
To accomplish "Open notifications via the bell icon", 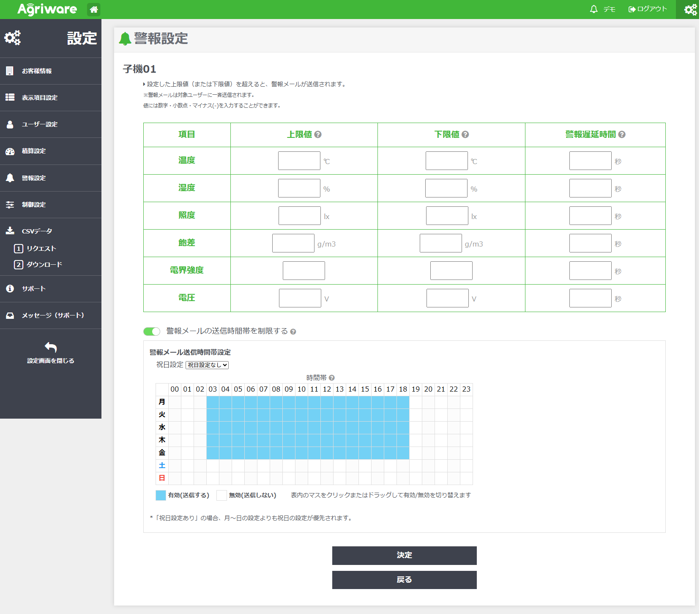I will pos(593,9).
